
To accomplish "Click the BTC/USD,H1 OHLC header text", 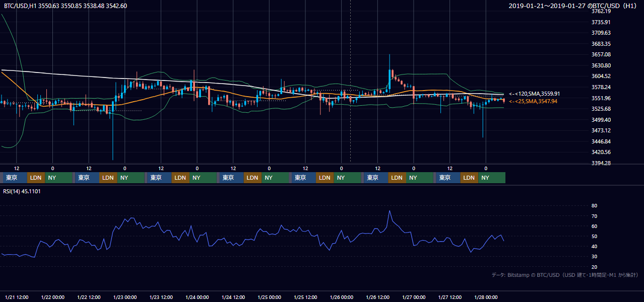I will pyautogui.click(x=66, y=6).
